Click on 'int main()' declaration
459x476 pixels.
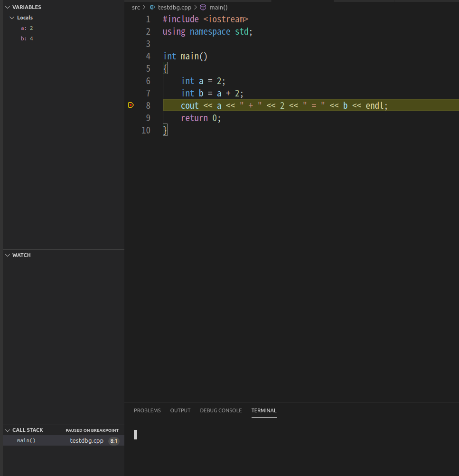[186, 57]
